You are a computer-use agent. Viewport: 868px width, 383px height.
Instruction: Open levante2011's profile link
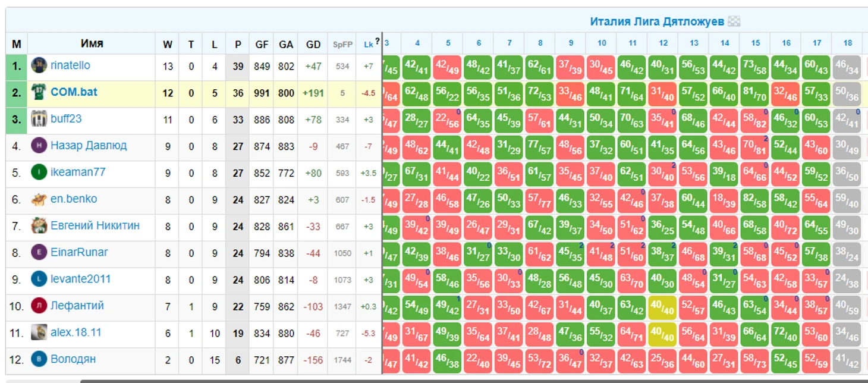[x=80, y=279]
